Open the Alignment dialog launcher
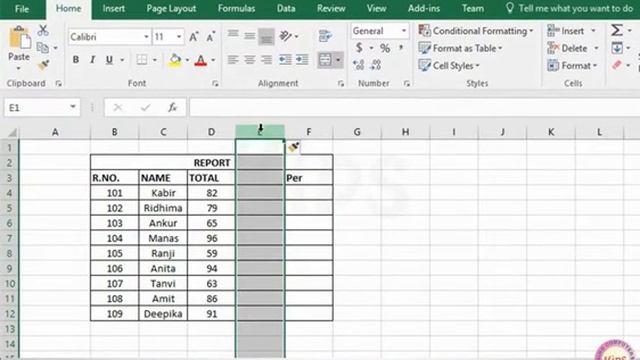640x360 pixels. (341, 84)
